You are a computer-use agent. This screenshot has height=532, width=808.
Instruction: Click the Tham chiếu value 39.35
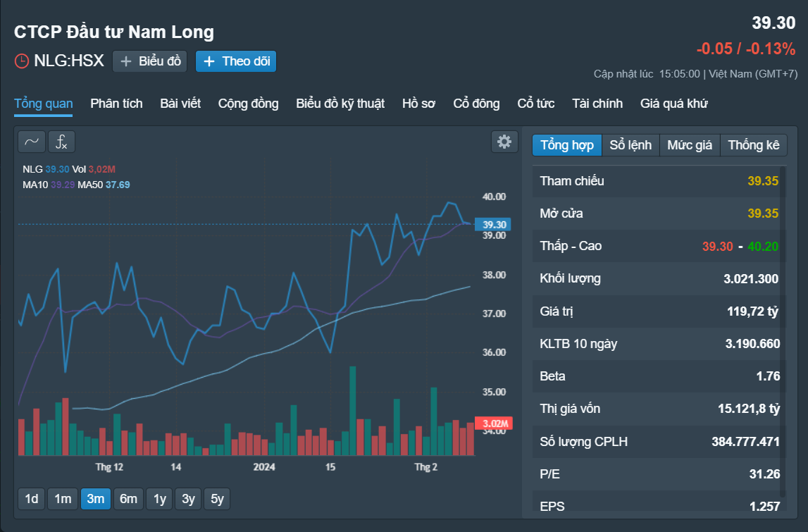point(763,181)
